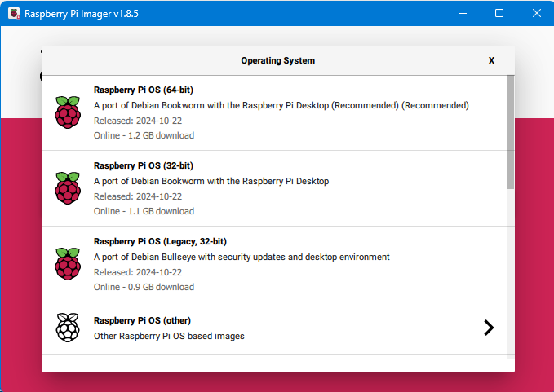Expand the Raspberry Pi OS (other) chevron arrow
The image size is (554, 392).
click(488, 328)
